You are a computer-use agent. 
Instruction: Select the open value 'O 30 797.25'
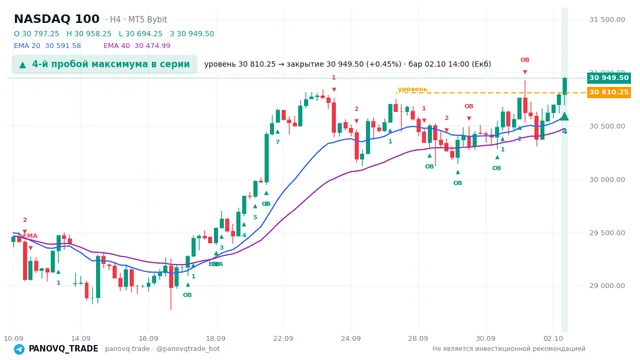click(36, 33)
